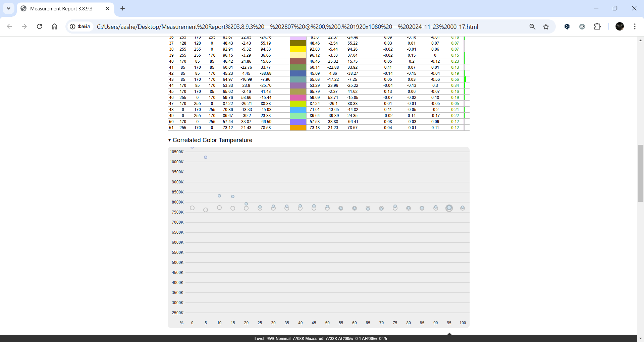The height and width of the screenshot is (342, 644).
Task: Click the light blue swatch in row 48
Action: [298, 110]
